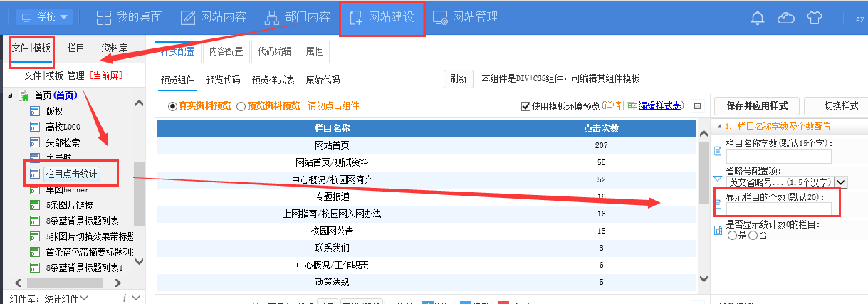Viewport: 868px width, 304px height.
Task: Switch to the 内容配置 tab
Action: pyautogui.click(x=226, y=51)
